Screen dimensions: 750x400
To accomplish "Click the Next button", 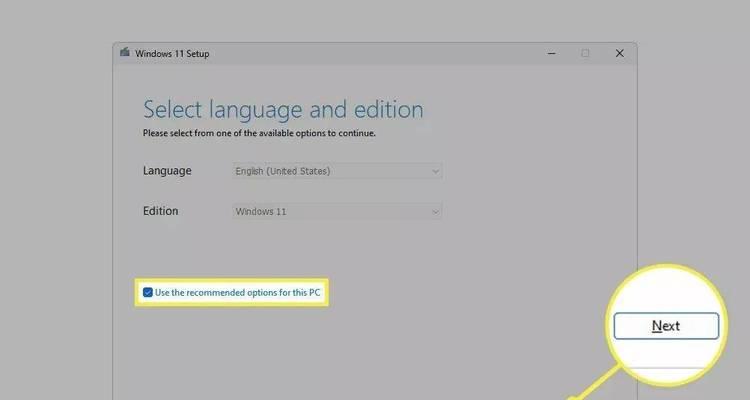I will pos(666,326).
